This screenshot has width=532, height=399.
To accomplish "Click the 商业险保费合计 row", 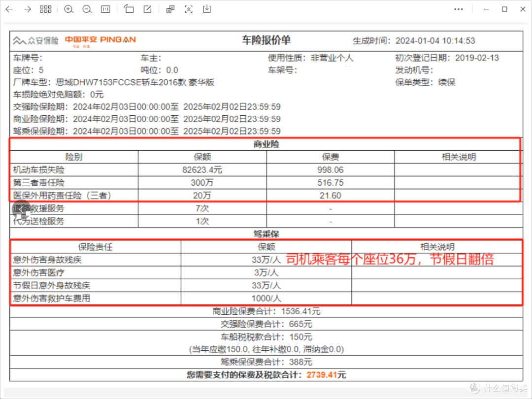I will click(x=266, y=311).
